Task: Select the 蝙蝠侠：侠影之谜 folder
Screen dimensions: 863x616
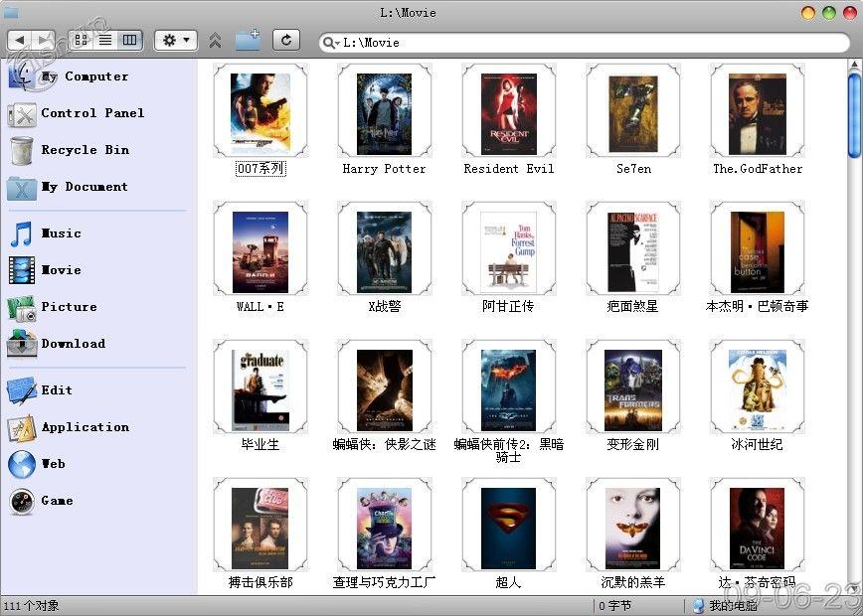Action: 384,386
